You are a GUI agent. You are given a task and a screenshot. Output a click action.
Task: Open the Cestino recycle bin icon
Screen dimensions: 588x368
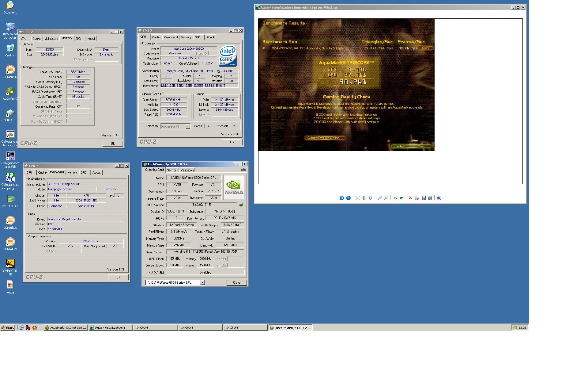[10, 50]
